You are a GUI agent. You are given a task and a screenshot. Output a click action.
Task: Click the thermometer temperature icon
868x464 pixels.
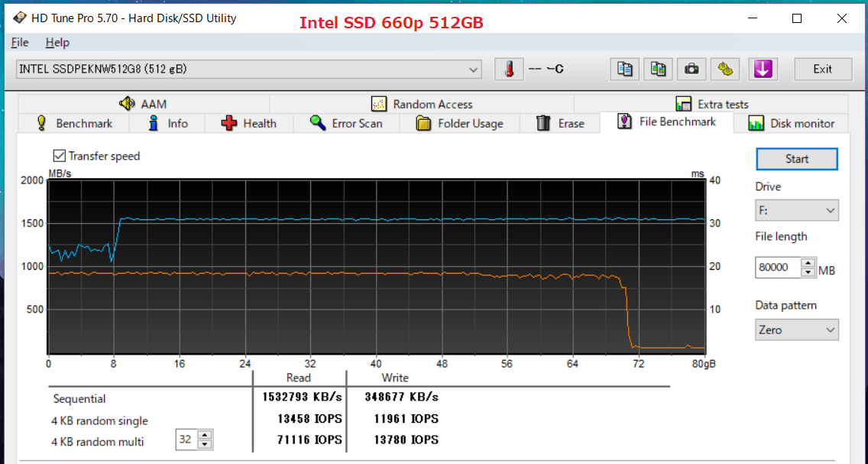coord(509,70)
